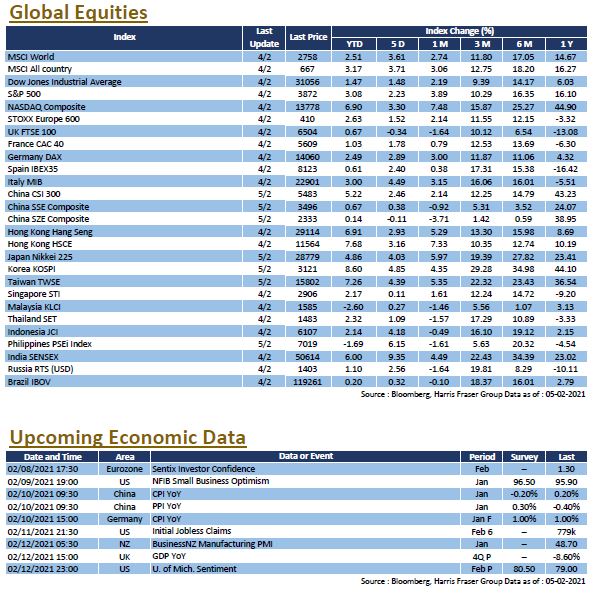This screenshot has height=593, width=593.
Task: Select India SENSEX index name
Action: tap(33, 356)
